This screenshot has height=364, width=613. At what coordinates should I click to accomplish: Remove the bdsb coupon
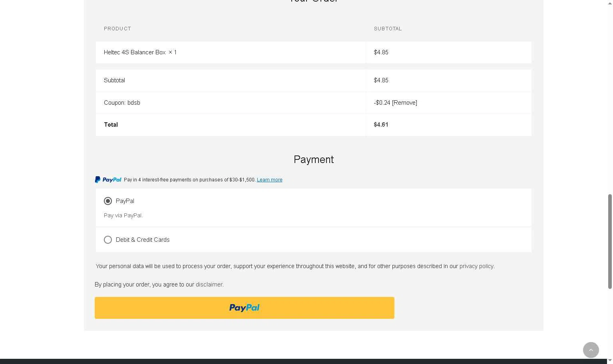point(404,103)
